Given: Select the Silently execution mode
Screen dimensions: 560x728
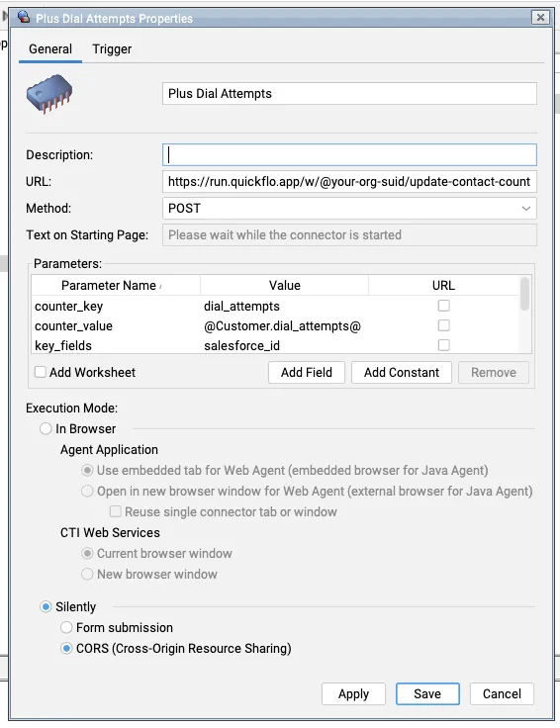Looking at the screenshot, I should pyautogui.click(x=46, y=606).
